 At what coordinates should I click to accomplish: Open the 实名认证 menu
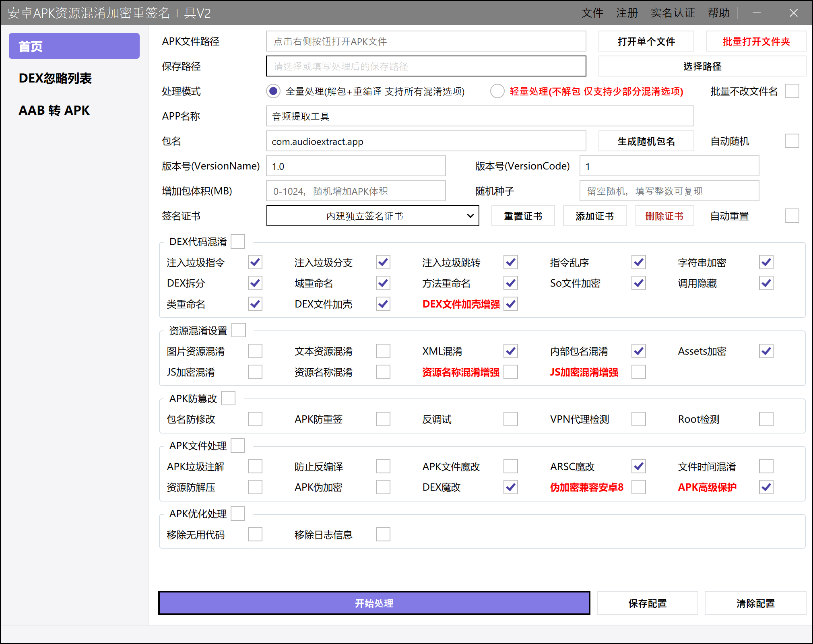coord(673,13)
